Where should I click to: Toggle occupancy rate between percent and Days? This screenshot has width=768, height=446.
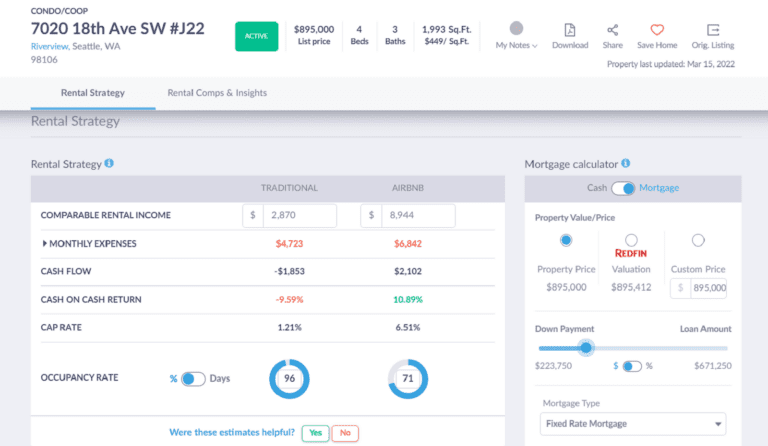[x=192, y=379]
